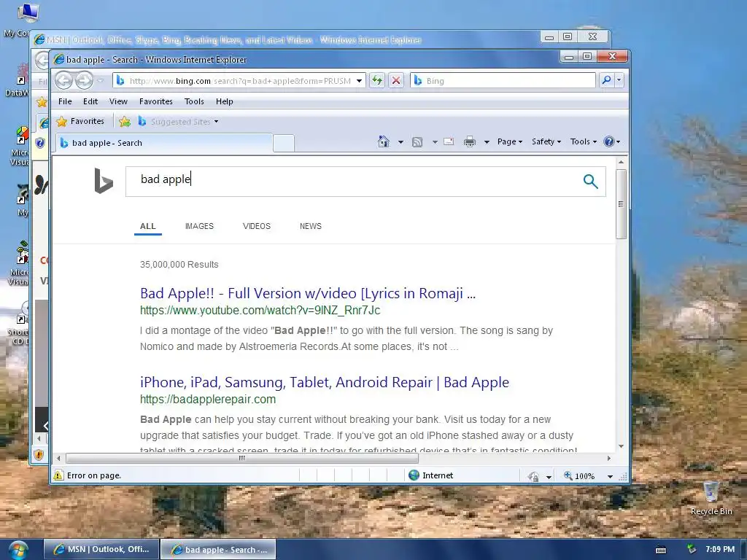Screen dimensions: 747x560
Task: Open the Favorites menu
Action: [x=156, y=101]
